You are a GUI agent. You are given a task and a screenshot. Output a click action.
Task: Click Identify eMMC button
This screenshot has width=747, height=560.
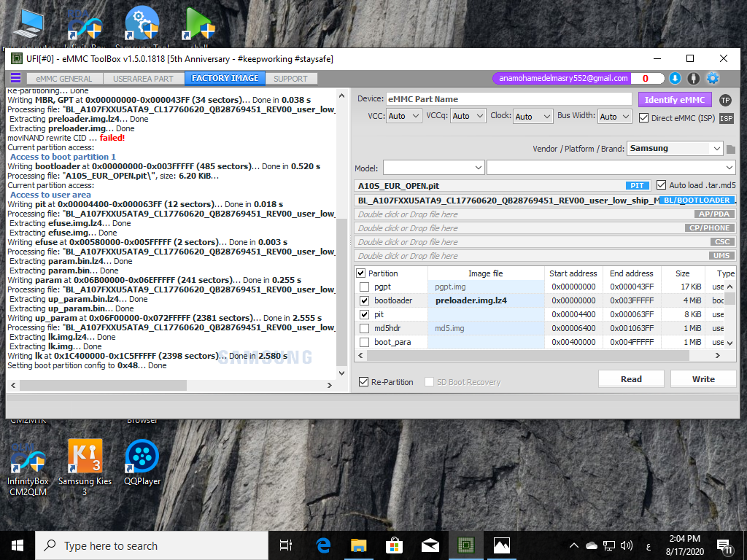[675, 100]
